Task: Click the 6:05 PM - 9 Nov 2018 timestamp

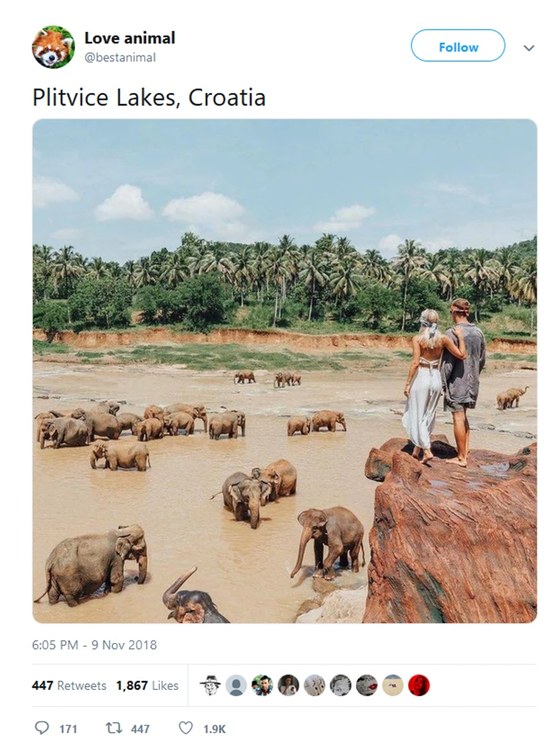Action: (94, 645)
